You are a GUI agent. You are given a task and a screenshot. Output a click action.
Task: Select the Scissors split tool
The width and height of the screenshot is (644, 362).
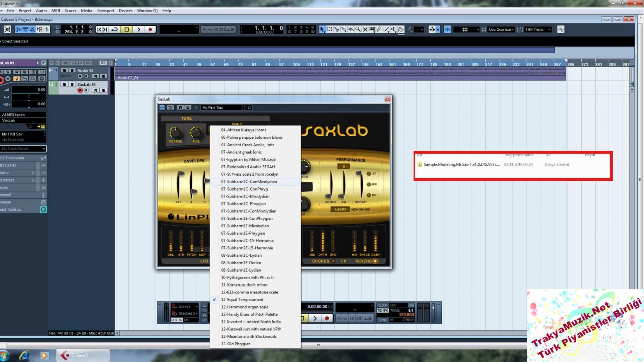click(337, 30)
